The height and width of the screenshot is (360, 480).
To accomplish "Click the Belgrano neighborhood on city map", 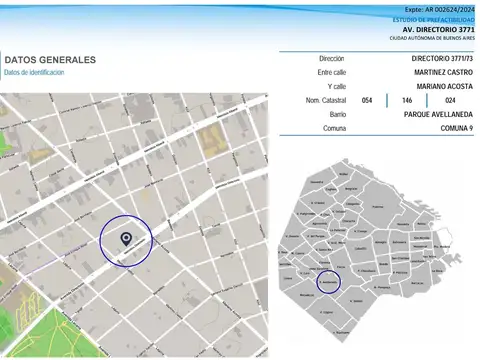I will tap(351, 189).
